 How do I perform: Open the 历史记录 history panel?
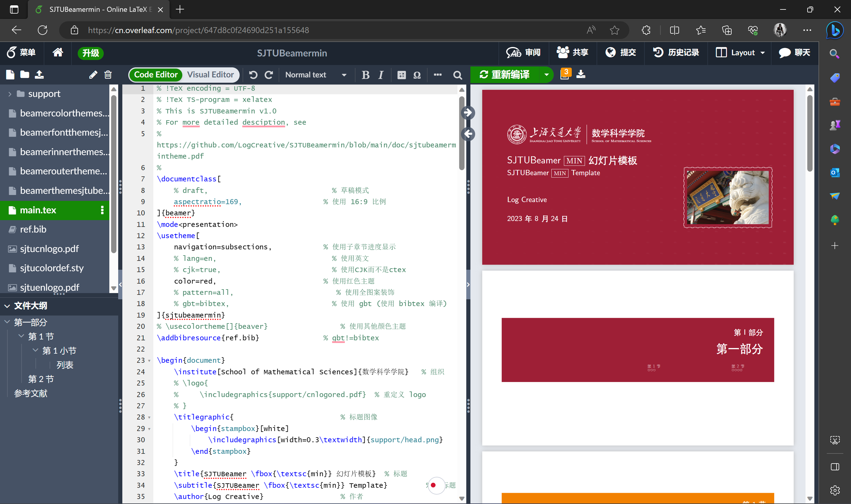coord(675,53)
